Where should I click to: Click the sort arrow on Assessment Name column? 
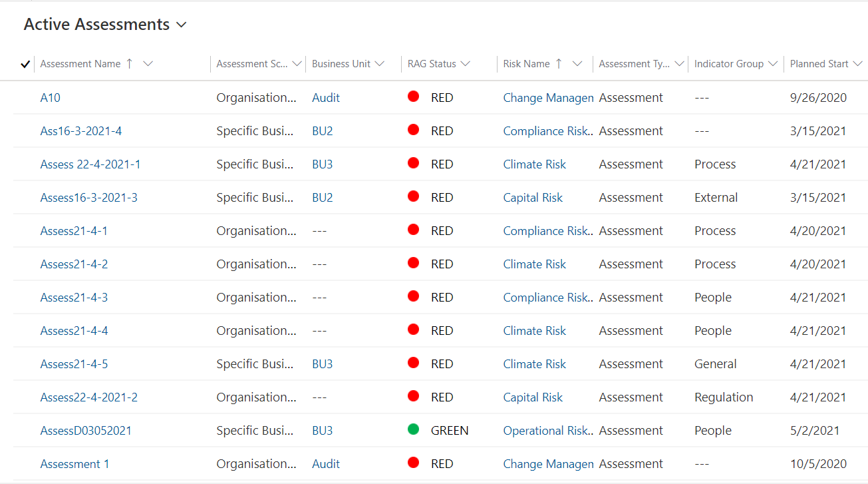click(x=130, y=64)
